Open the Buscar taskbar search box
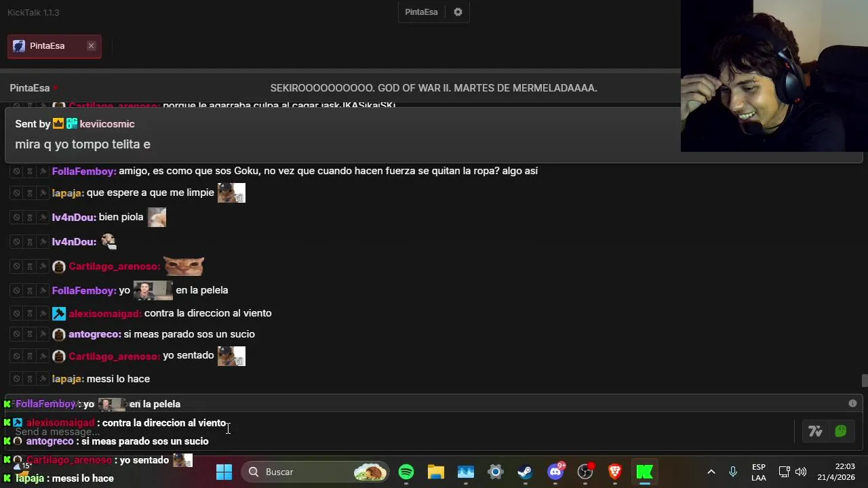 pos(317,472)
